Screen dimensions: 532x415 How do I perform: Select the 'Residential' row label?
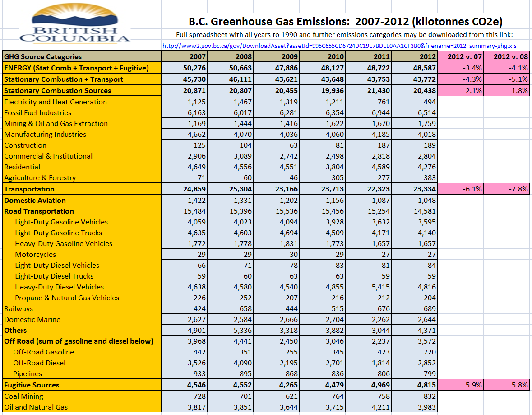pyautogui.click(x=82, y=167)
